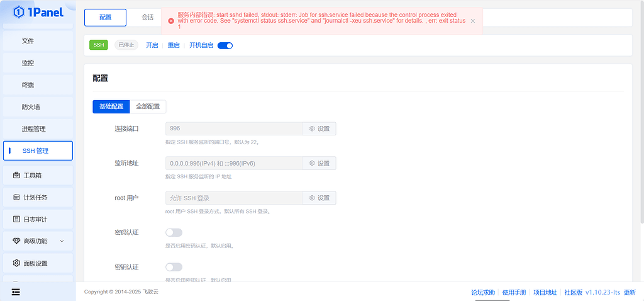The width and height of the screenshot is (644, 301).
Task: Open the 日志审计 log audit icon
Action: point(17,219)
